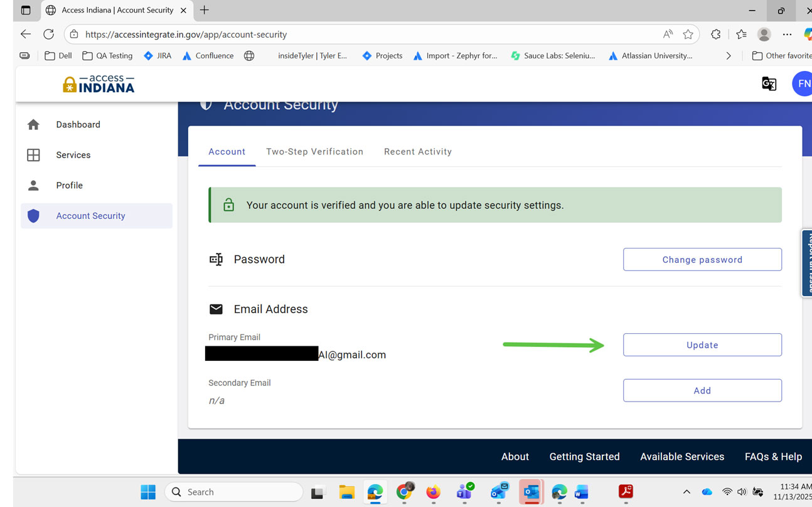812x507 pixels.
Task: Open browser Settings and more menu
Action: click(787, 35)
